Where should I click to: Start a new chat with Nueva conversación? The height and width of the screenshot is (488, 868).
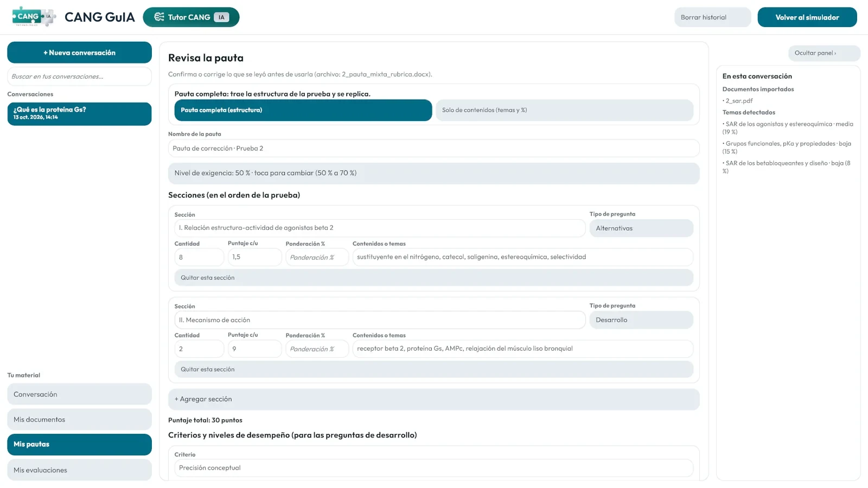[x=79, y=53]
